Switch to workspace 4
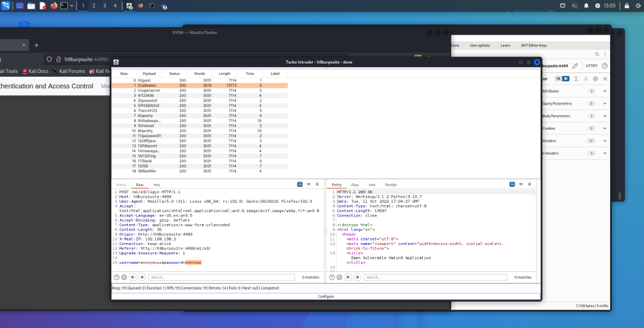This screenshot has width=644, height=328. (x=115, y=6)
